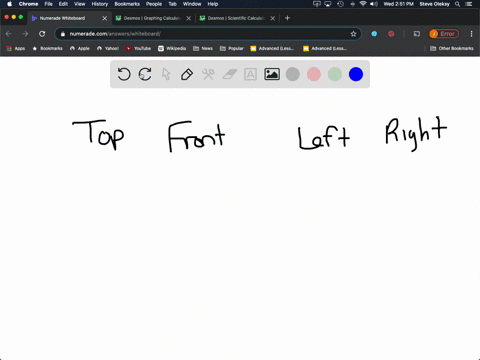Click the volume icon in menu bar
The image size is (480, 360).
pyautogui.click(x=374, y=4)
